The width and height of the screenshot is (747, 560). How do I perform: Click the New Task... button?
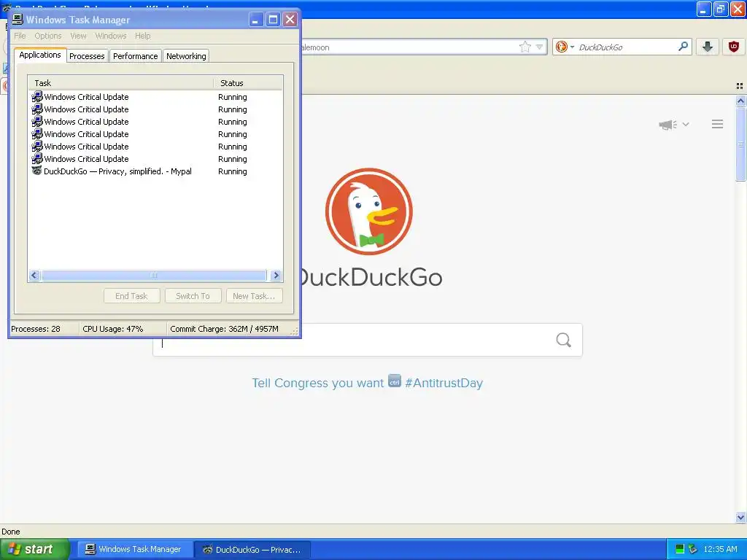point(254,296)
